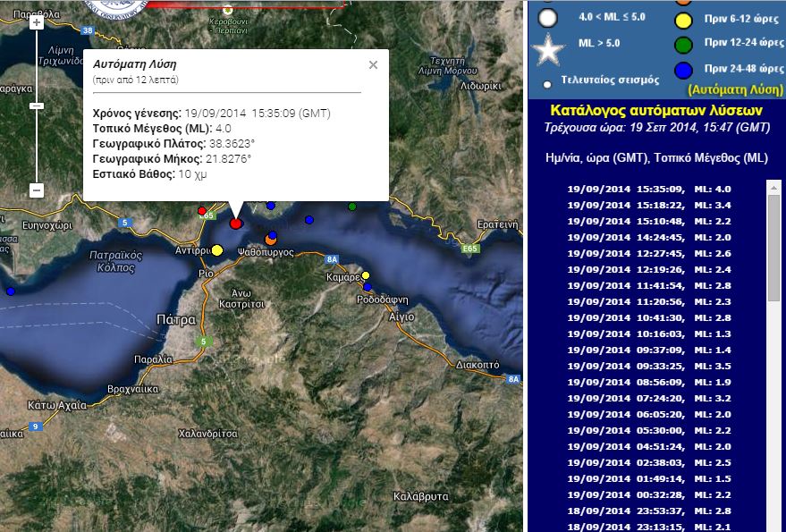Open the 15:18:22 ML 3.4 catalog entry

[x=649, y=205]
